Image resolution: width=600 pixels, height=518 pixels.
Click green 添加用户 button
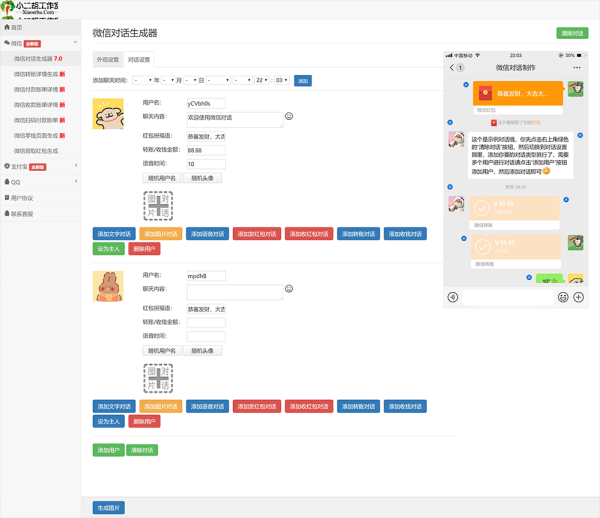click(x=109, y=450)
